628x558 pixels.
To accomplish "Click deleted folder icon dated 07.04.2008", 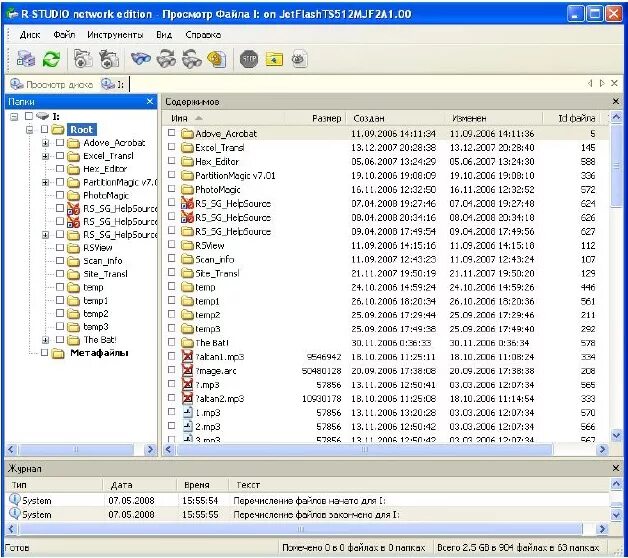I will tap(187, 203).
